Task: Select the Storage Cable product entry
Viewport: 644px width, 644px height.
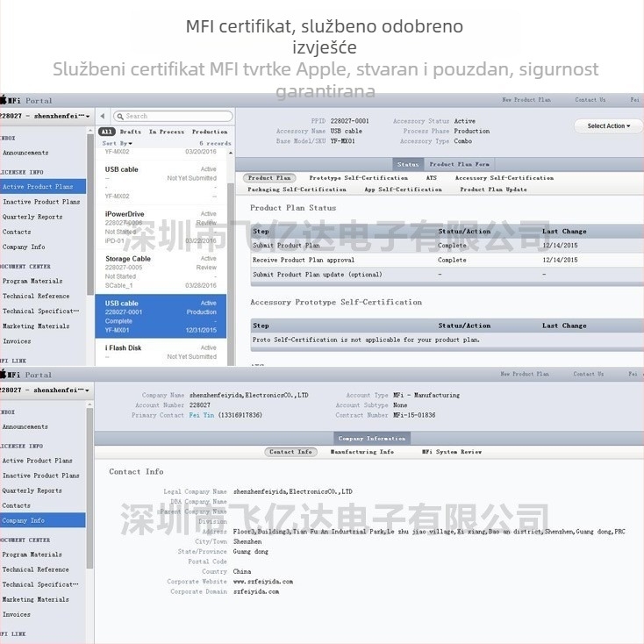Action: 161,272
